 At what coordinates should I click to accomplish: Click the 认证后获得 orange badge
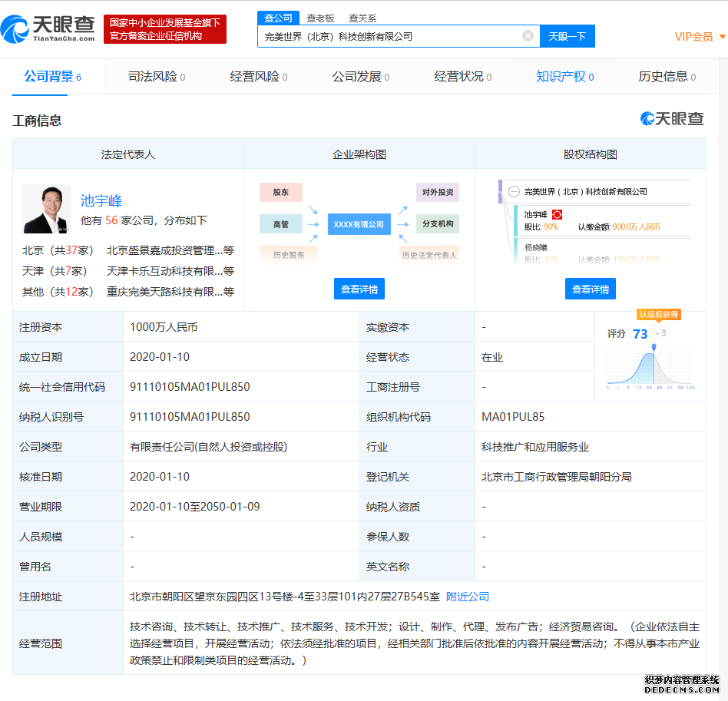pos(658,314)
